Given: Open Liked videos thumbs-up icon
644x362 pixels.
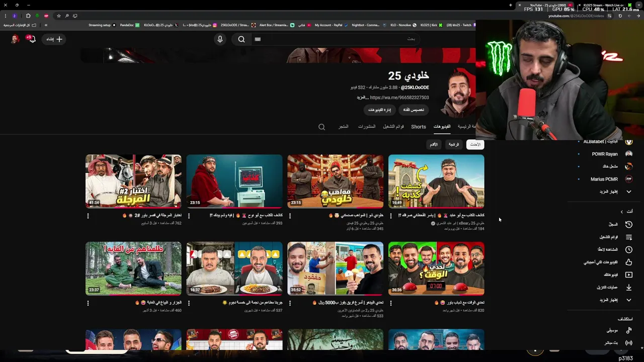Looking at the screenshot, I should click(628, 262).
